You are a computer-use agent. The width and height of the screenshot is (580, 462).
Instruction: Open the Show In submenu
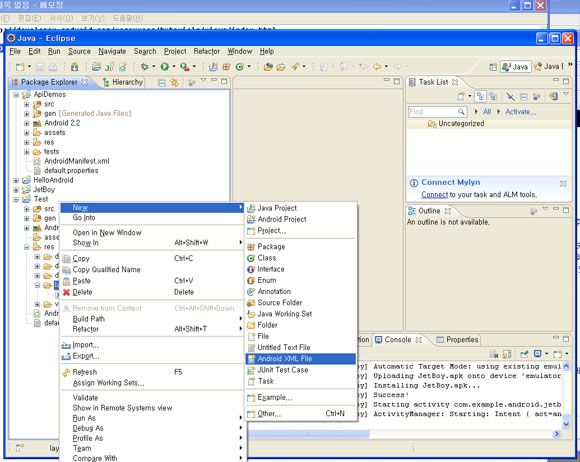click(152, 243)
